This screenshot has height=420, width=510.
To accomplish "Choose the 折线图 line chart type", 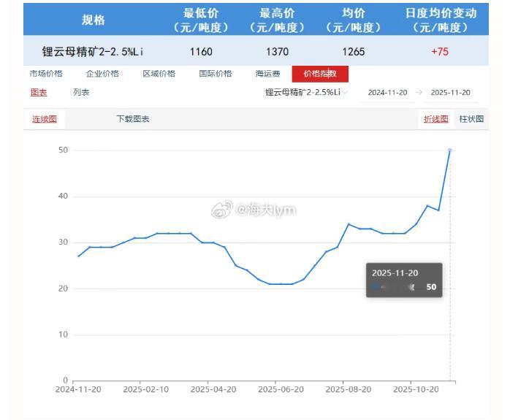I will coord(436,119).
